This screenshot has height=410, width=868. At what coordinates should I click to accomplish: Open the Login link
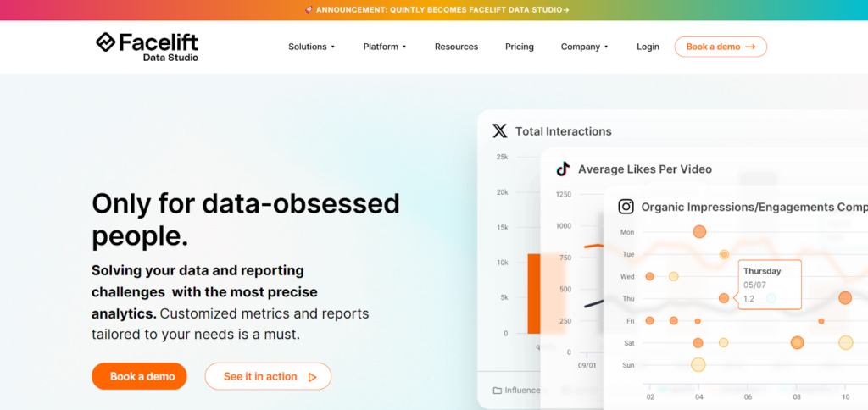click(x=648, y=47)
